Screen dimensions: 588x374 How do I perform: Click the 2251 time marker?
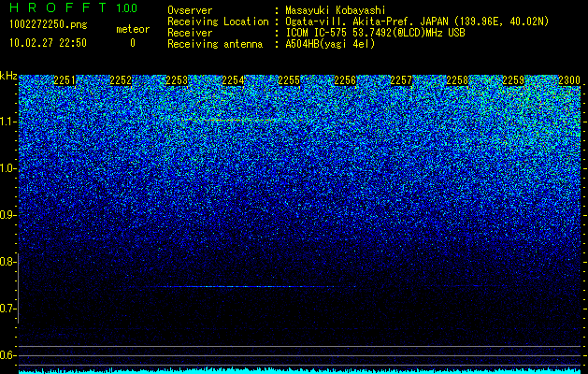point(65,80)
